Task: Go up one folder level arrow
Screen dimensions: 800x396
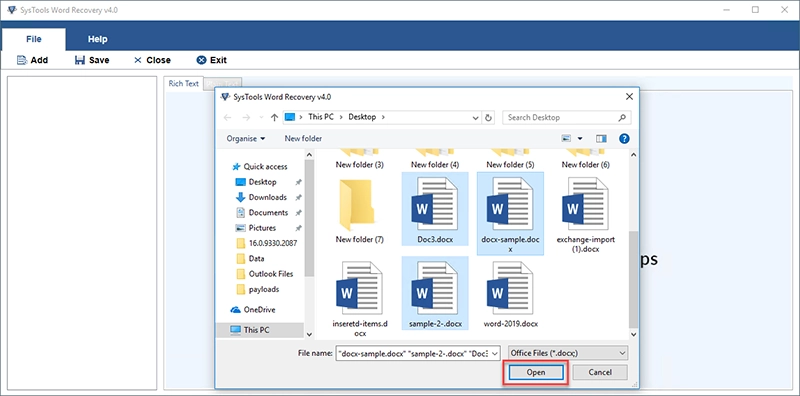Action: click(x=274, y=117)
